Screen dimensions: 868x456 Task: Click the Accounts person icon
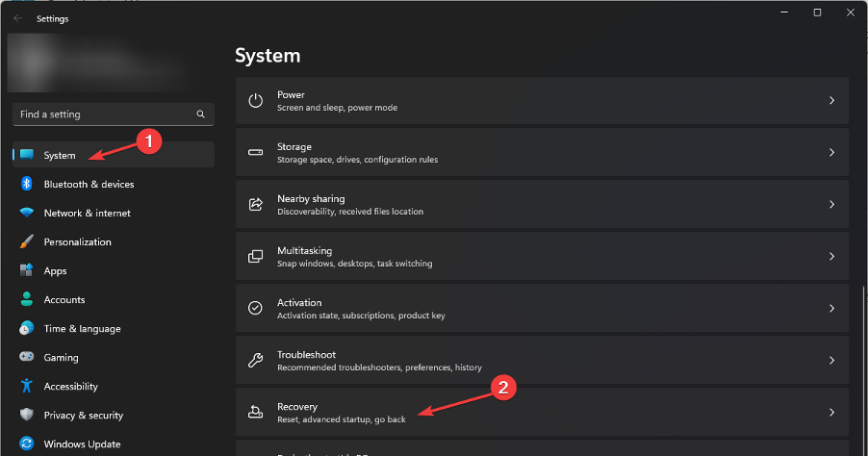[x=27, y=299]
